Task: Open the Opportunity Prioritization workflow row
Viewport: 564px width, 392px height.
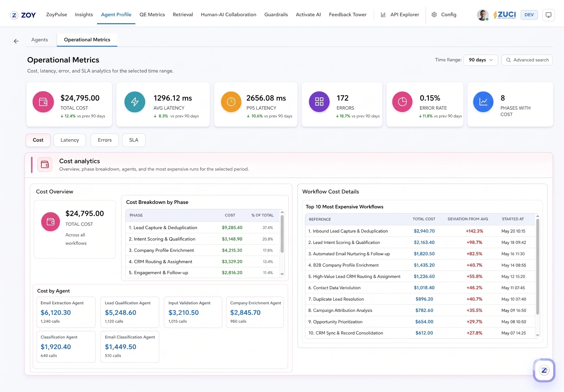Action: click(x=420, y=322)
